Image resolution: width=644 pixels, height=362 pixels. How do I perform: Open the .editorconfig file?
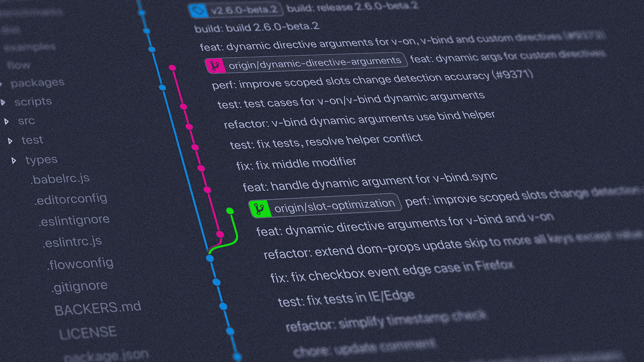click(70, 199)
